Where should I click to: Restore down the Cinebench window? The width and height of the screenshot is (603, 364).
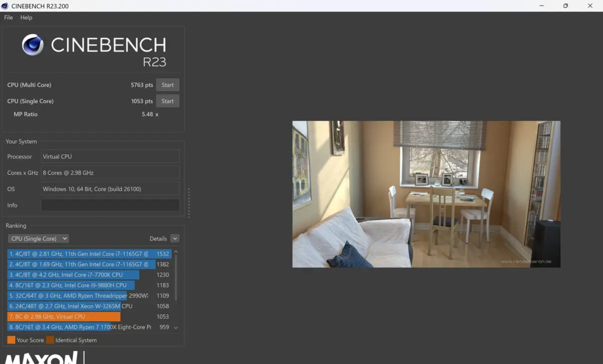[x=565, y=6]
